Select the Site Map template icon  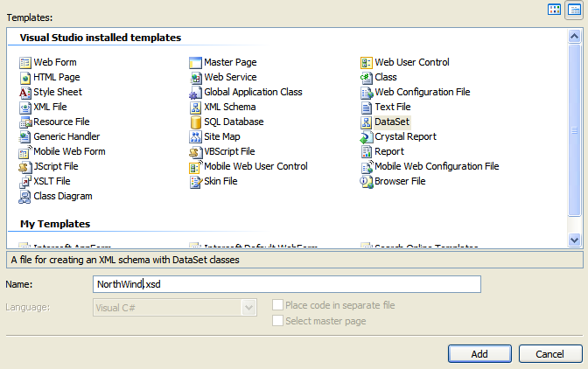(x=196, y=137)
